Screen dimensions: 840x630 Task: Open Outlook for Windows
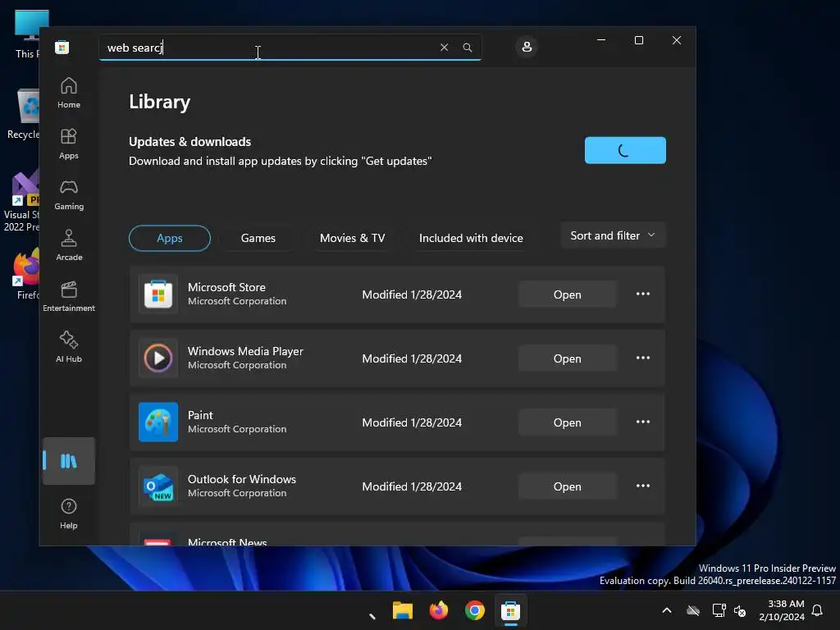(x=568, y=486)
